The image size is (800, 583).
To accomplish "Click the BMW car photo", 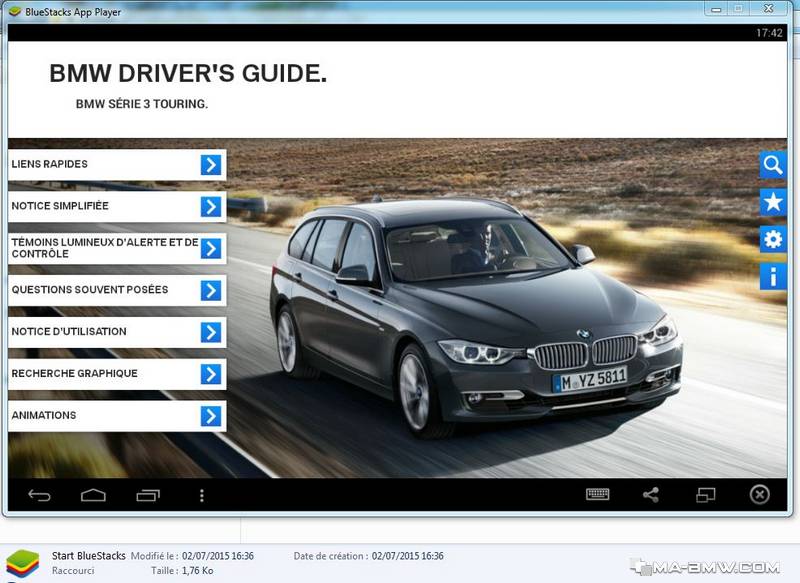I will [x=477, y=316].
